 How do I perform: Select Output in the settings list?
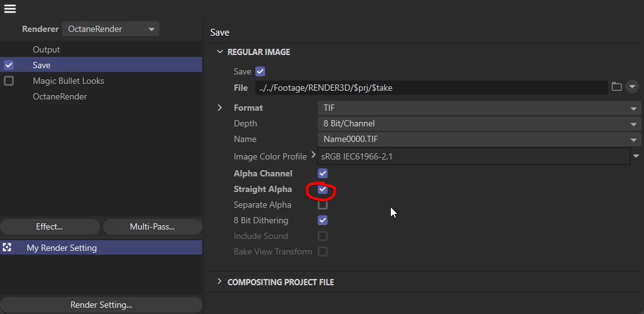[x=46, y=49]
